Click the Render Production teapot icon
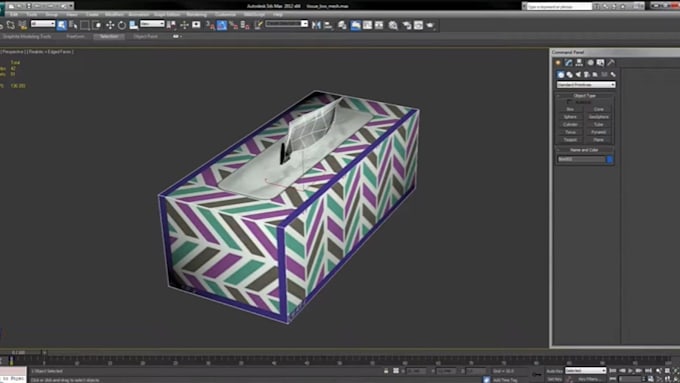This screenshot has height=383, width=680. [430, 25]
